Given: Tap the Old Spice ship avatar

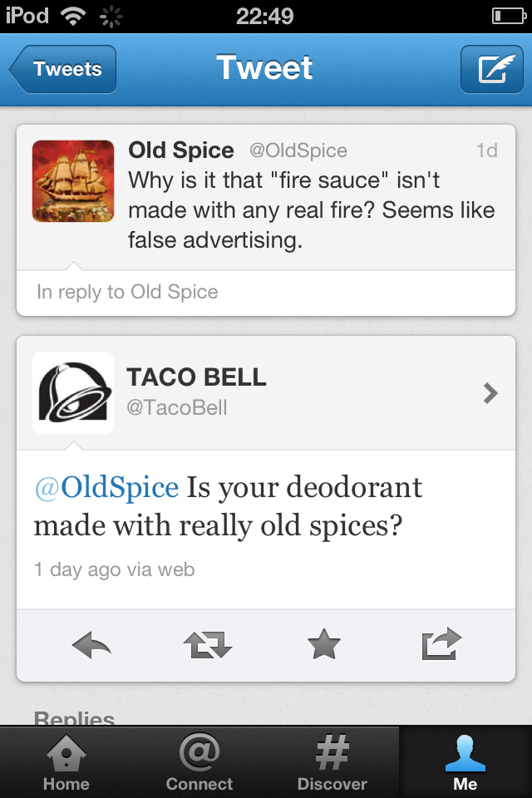Looking at the screenshot, I should 73,181.
